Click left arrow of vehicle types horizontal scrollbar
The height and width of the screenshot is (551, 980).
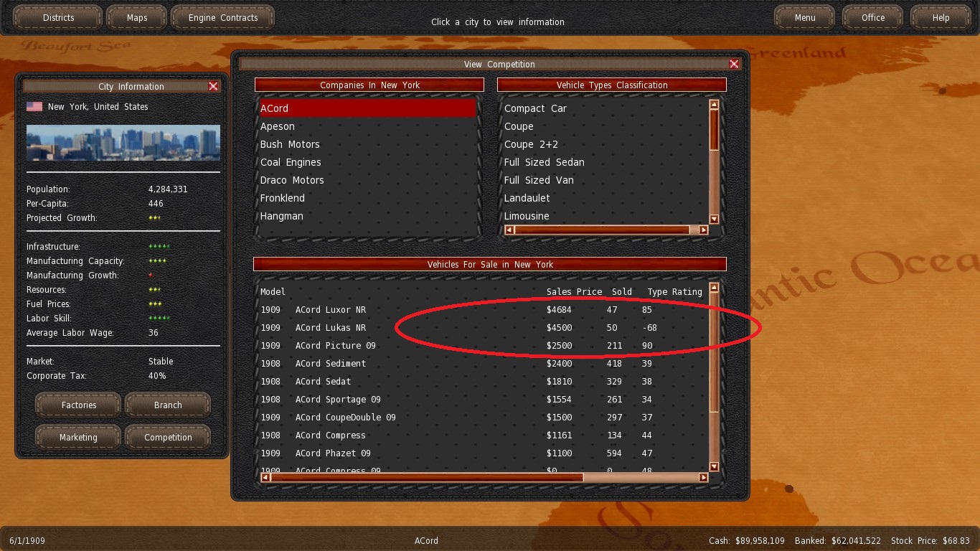pyautogui.click(x=509, y=230)
